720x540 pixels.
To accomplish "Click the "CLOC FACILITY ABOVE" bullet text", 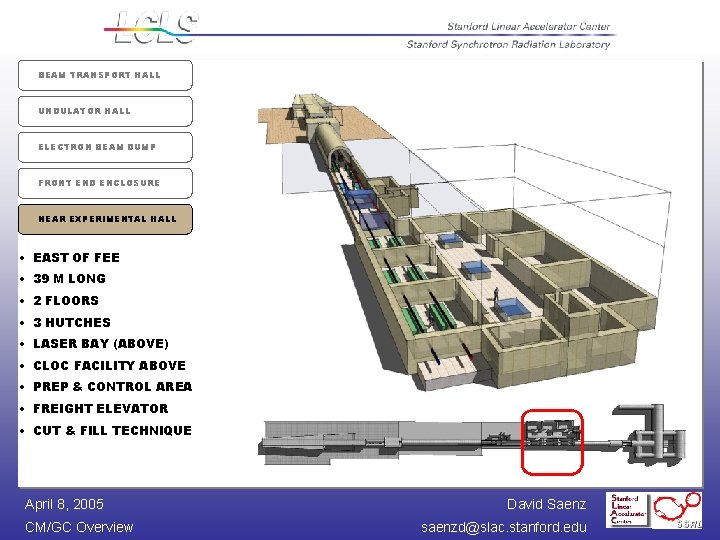I will pyautogui.click(x=109, y=366).
